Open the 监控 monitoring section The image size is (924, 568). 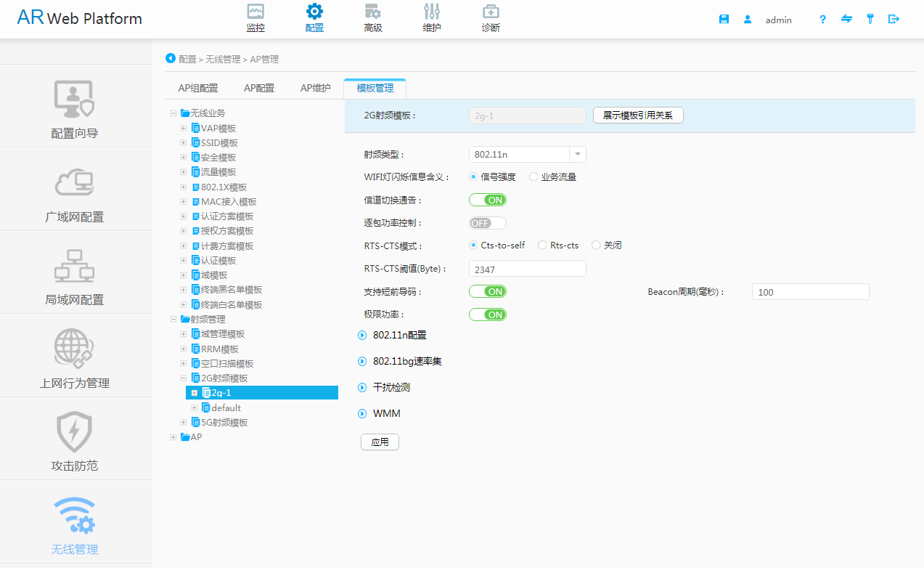(255, 19)
